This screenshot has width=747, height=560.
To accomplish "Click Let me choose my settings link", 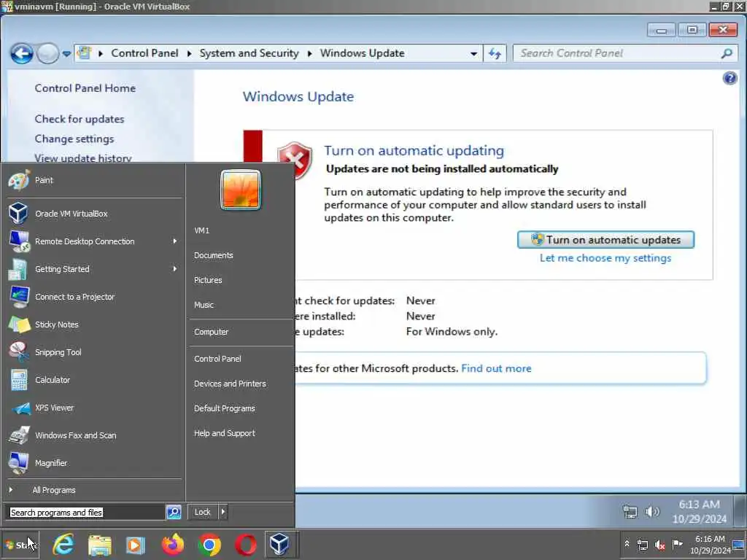I will pos(605,258).
